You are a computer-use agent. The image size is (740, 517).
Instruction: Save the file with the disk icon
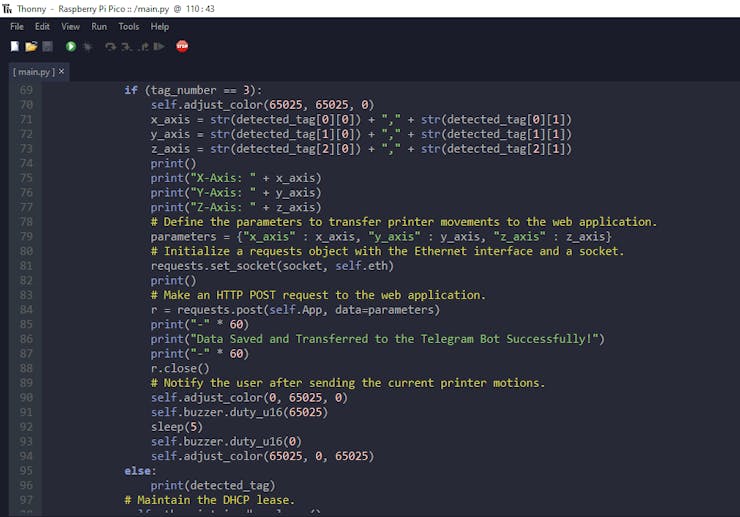(x=47, y=46)
